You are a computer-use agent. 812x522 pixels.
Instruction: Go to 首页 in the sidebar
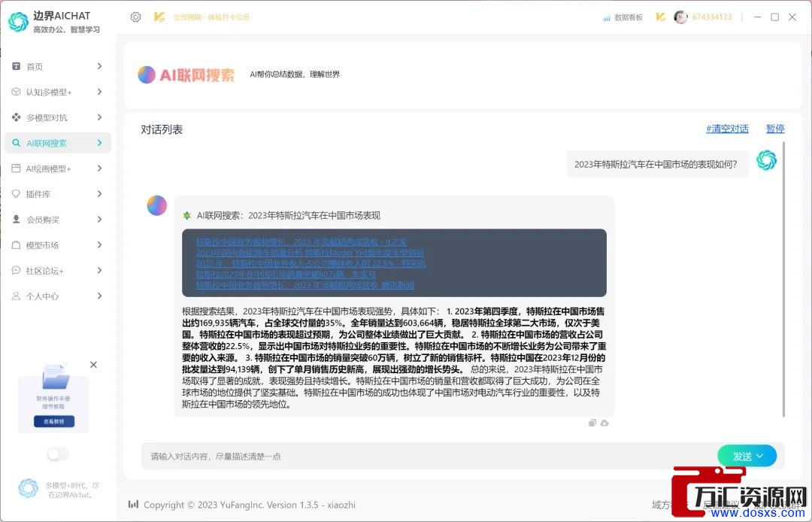click(58, 66)
